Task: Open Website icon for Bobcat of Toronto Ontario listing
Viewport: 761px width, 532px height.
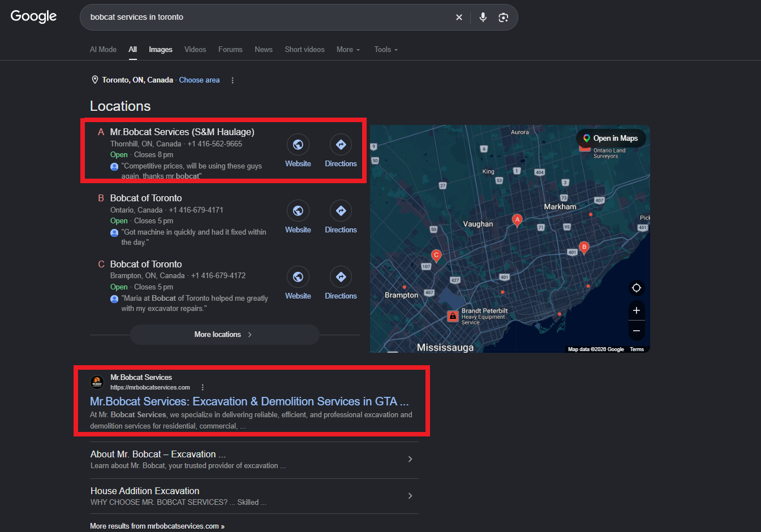Action: pos(298,211)
